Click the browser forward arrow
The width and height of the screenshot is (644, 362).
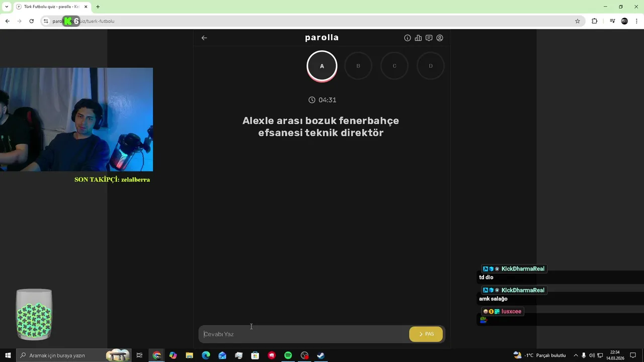click(19, 21)
